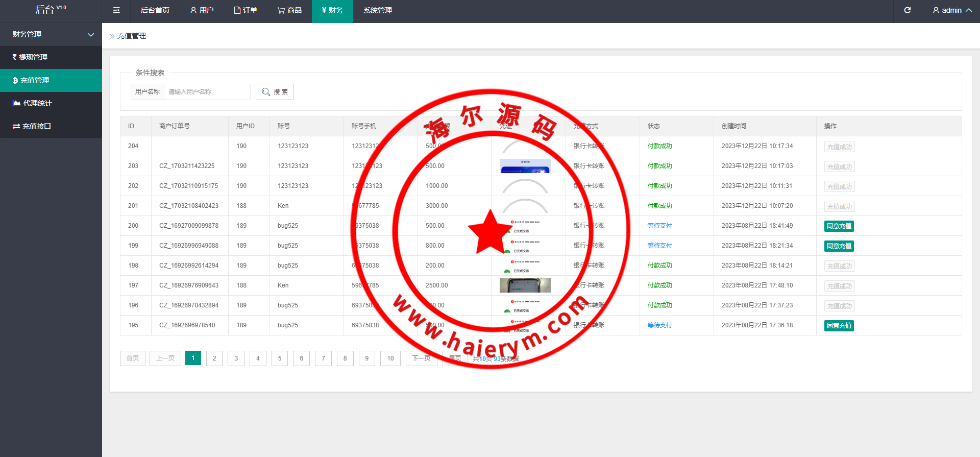Open the admin user dropdown
Image resolution: width=980 pixels, height=457 pixels.
(952, 10)
